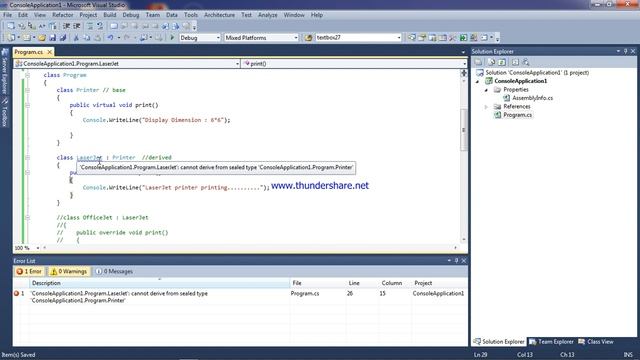Click the Copy icon in toolbar
The width and height of the screenshot is (640, 360).
(x=87, y=38)
